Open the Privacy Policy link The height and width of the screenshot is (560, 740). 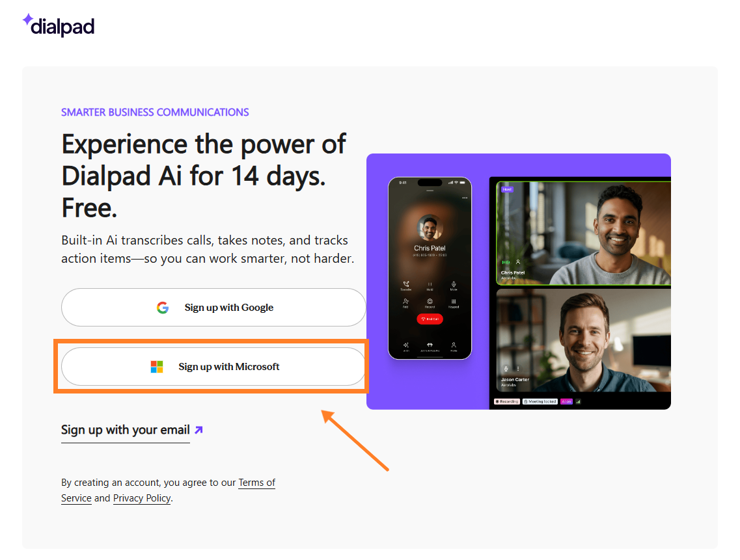coord(142,498)
